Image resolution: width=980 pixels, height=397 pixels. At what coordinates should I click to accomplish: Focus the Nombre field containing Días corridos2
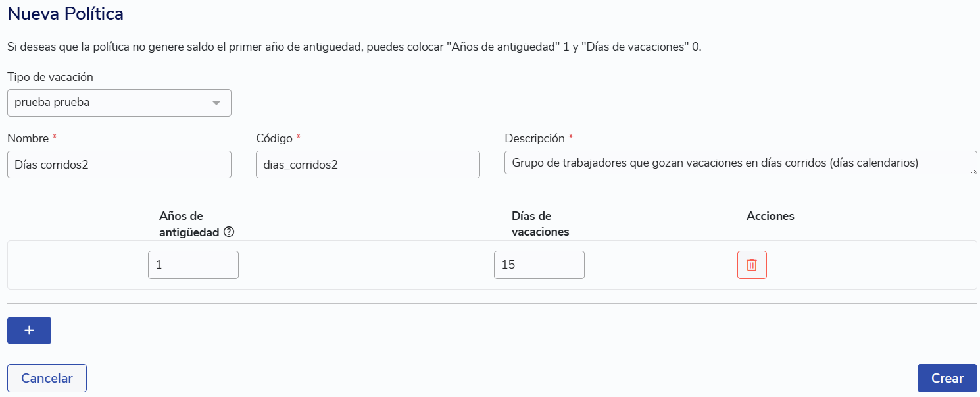click(119, 165)
